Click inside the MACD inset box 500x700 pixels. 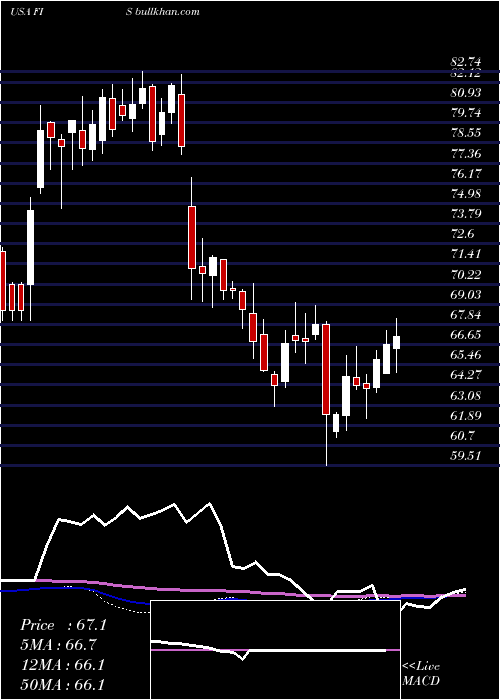click(275, 650)
